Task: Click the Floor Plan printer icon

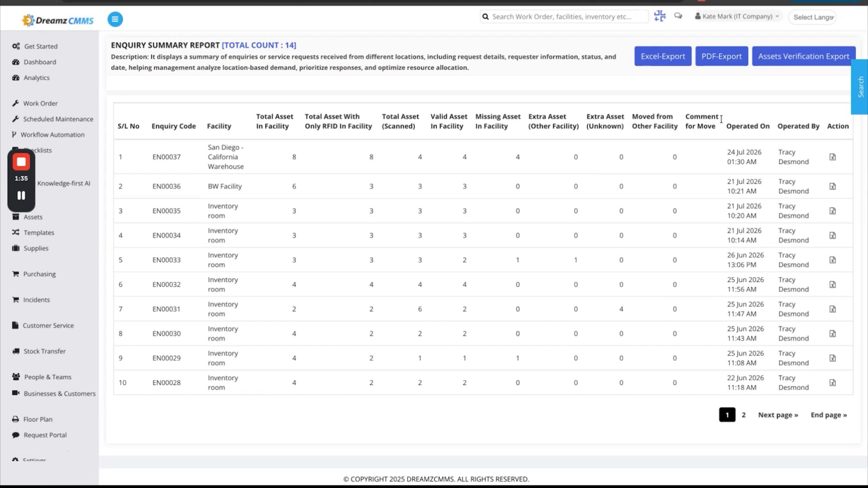Action: pyautogui.click(x=16, y=419)
